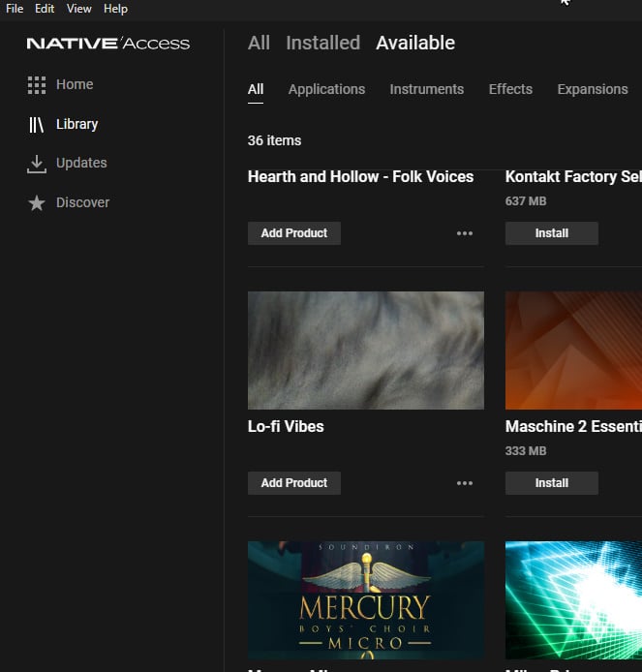Image resolution: width=642 pixels, height=672 pixels.
Task: Open more options for Hearth and Hollow
Action: 465,233
